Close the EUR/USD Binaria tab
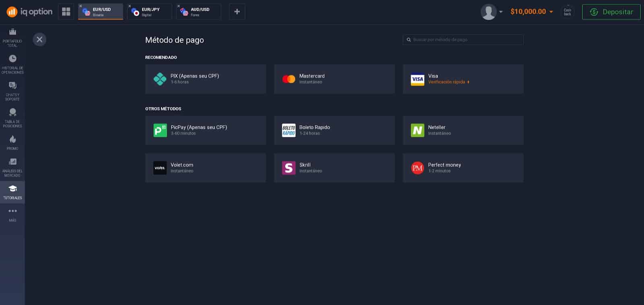Screen dimensions: 644x305 click(x=80, y=6)
